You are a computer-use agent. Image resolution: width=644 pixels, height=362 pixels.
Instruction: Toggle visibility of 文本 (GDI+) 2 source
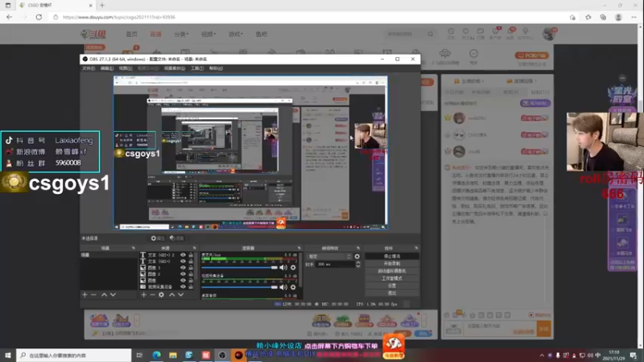[x=183, y=255]
